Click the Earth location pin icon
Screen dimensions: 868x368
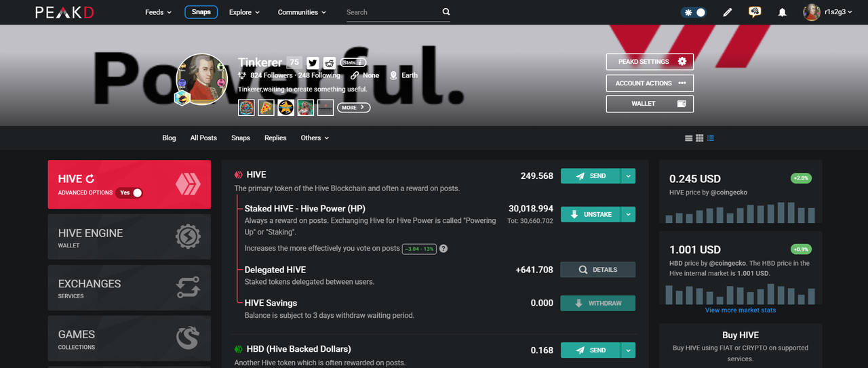tap(394, 75)
